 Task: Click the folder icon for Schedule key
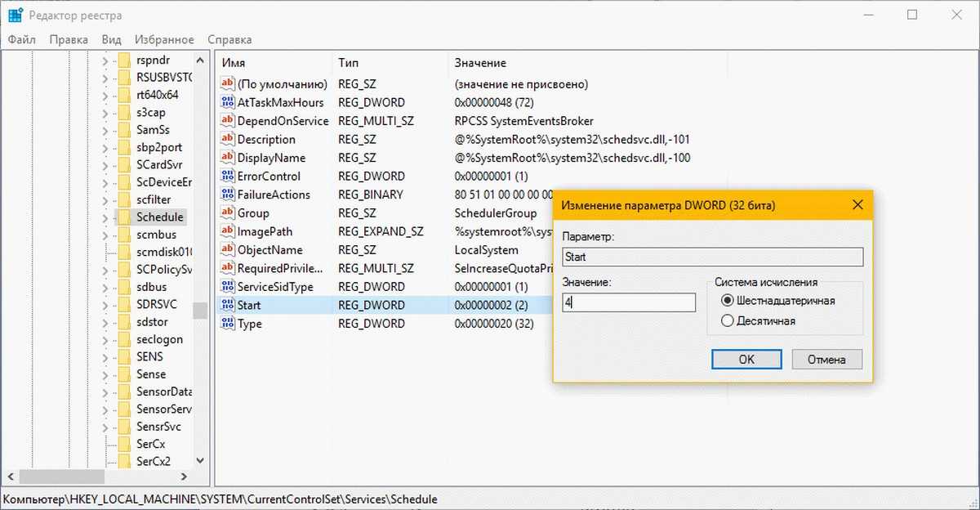pos(124,217)
